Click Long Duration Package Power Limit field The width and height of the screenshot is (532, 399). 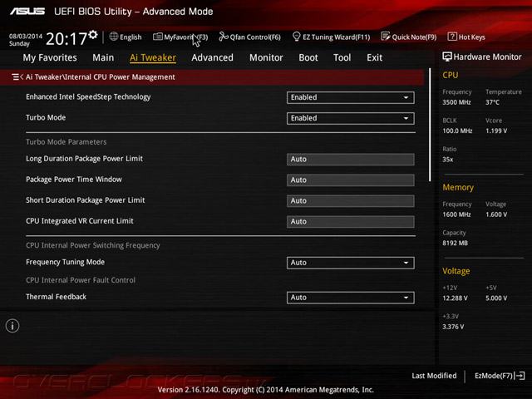pos(351,159)
